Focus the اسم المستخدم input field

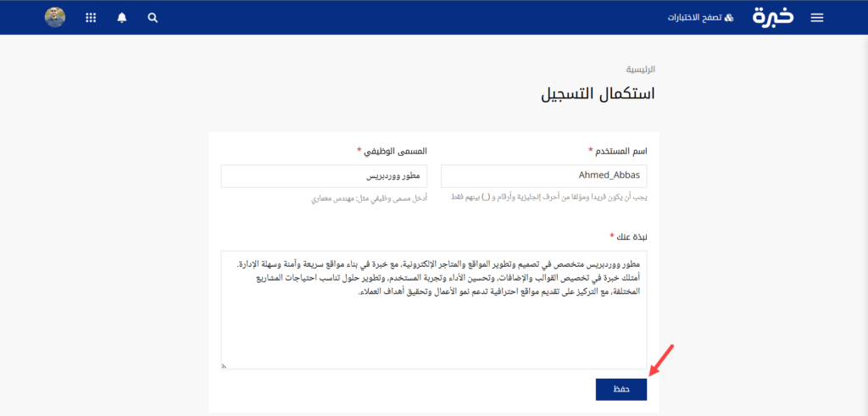click(x=544, y=176)
